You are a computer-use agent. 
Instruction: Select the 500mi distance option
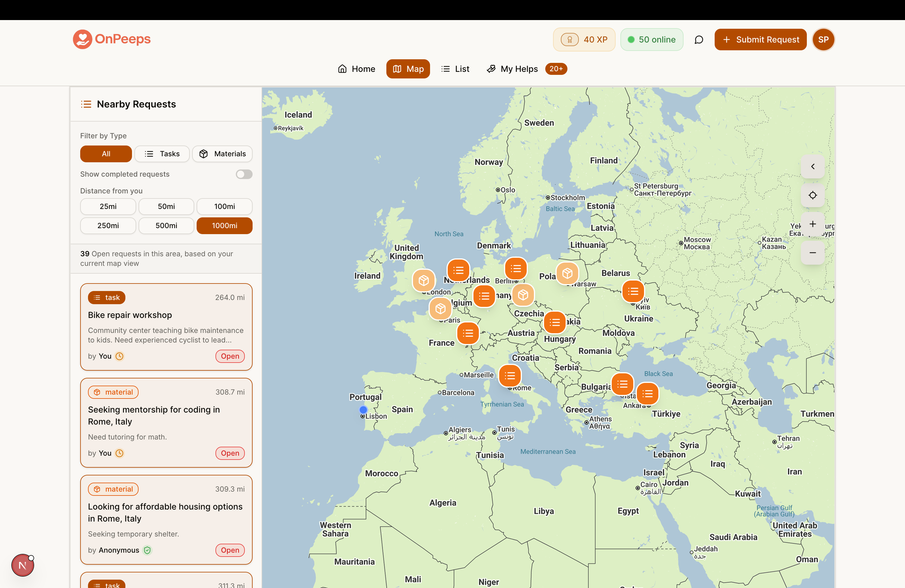coord(166,225)
